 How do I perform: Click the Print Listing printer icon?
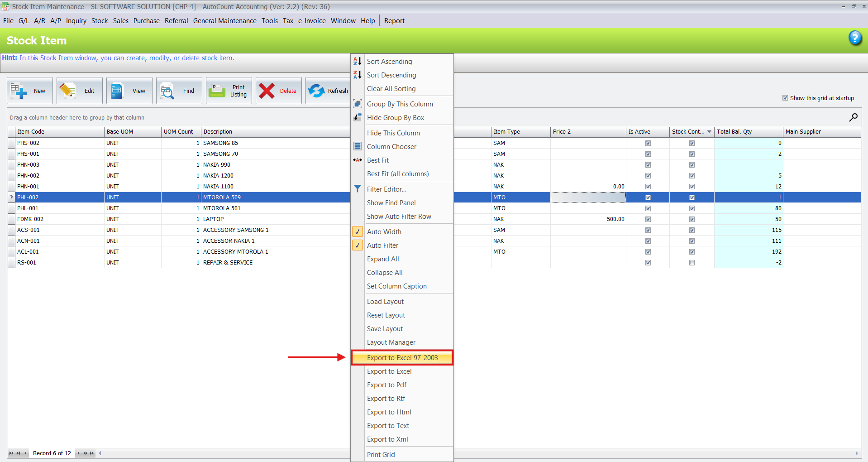pos(217,91)
